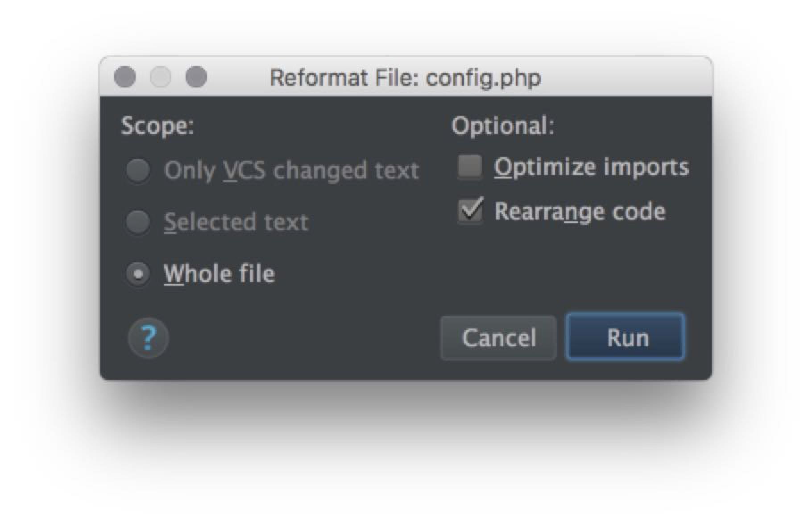The width and height of the screenshot is (812, 523).
Task: Enable the Optimize imports checkbox
Action: tap(470, 167)
